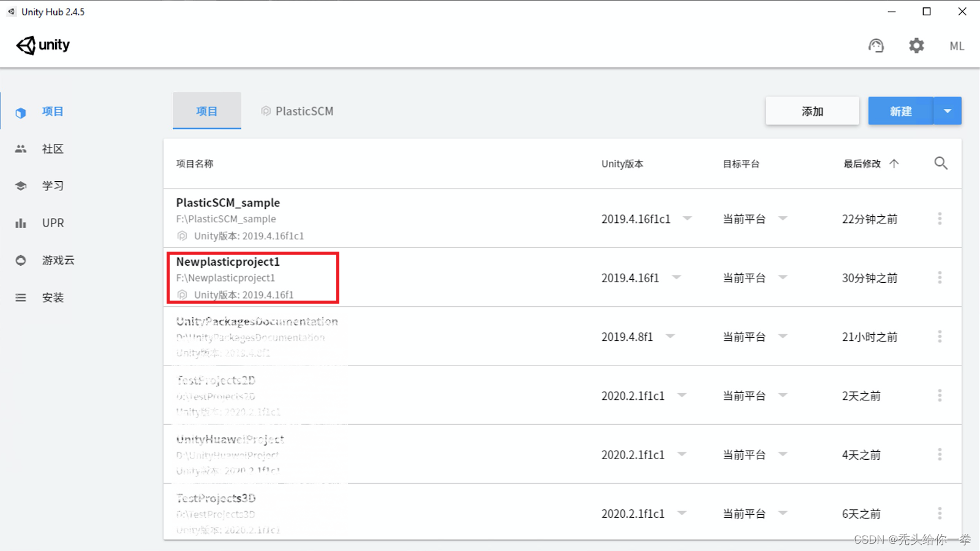
Task: Open more options for PlasticSCM_sample
Action: coord(940,219)
